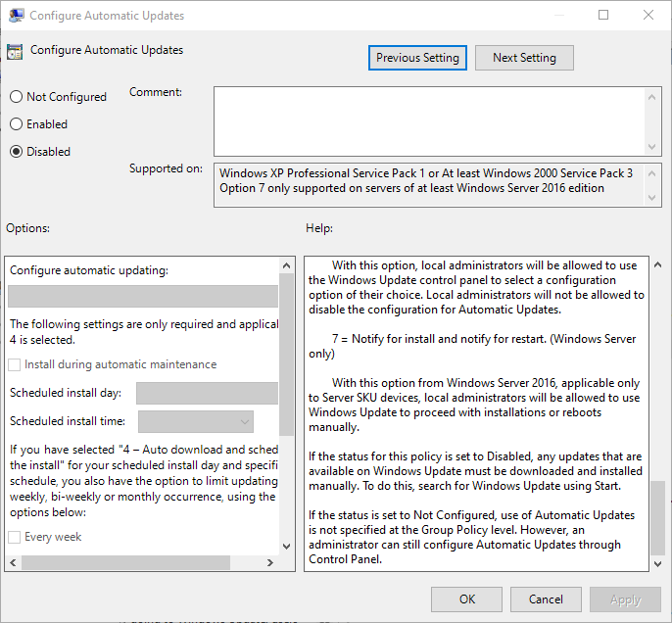Open the Configure automatic updating dropdown
Viewport: 672px width, 623px height.
(x=143, y=297)
